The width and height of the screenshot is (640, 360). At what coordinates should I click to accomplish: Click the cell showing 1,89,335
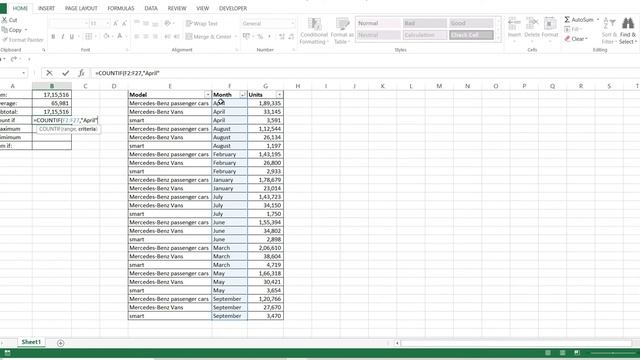[x=265, y=103]
